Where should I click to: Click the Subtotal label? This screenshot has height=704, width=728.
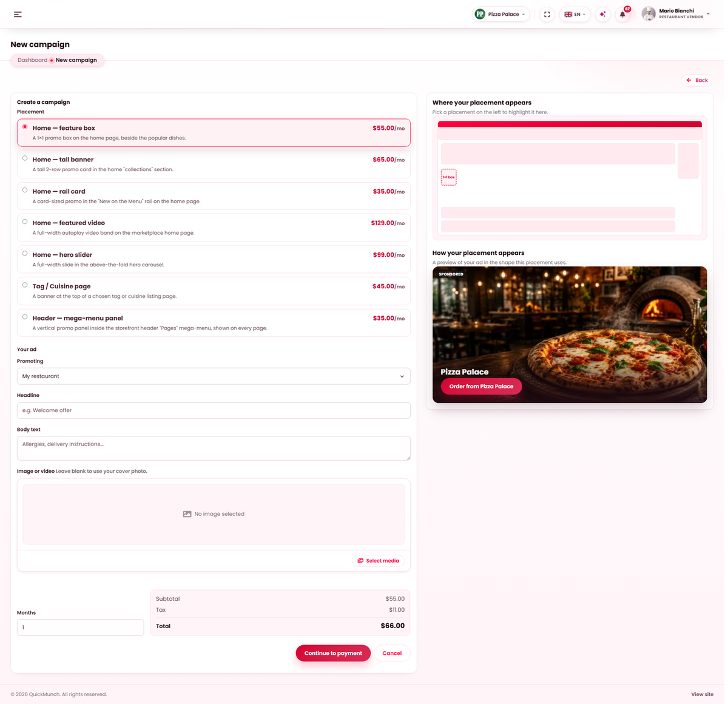click(x=167, y=599)
